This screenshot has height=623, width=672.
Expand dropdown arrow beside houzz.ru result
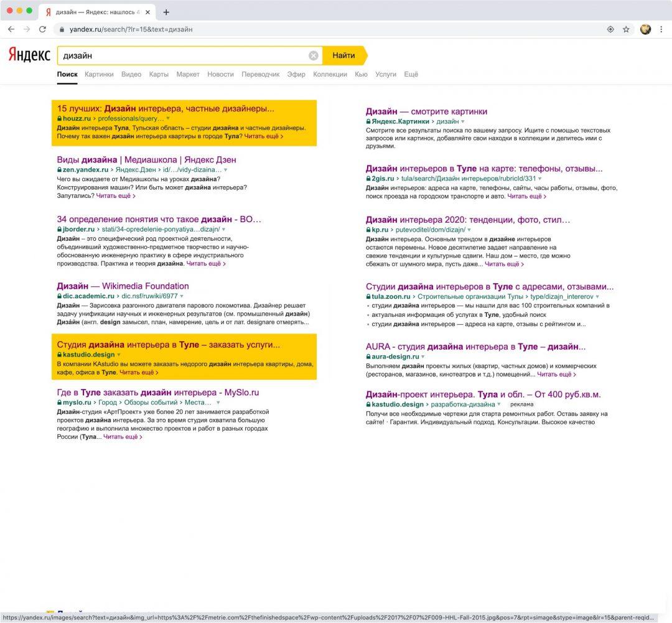168,118
